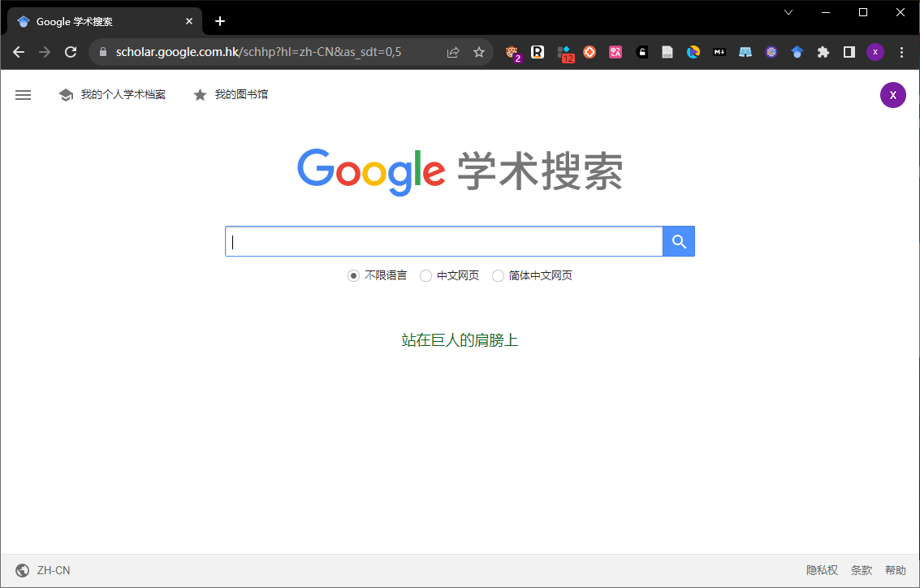Open the hamburger menu on Google Scholar
The height and width of the screenshot is (588, 920).
(23, 94)
